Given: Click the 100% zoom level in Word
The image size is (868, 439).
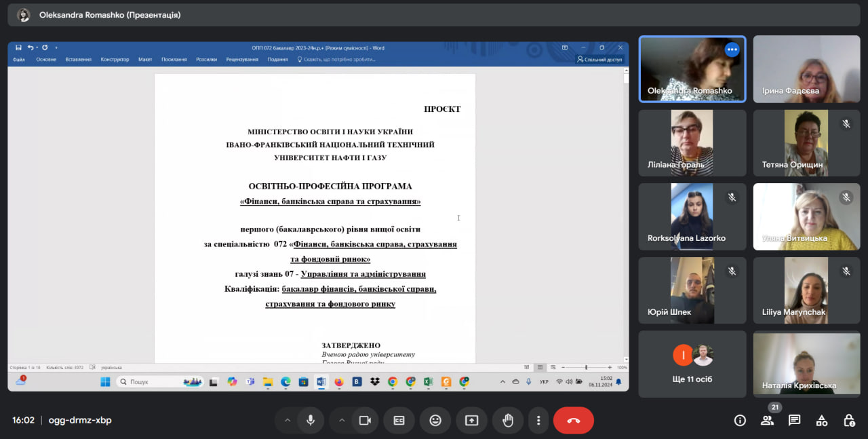Looking at the screenshot, I should (x=622, y=367).
